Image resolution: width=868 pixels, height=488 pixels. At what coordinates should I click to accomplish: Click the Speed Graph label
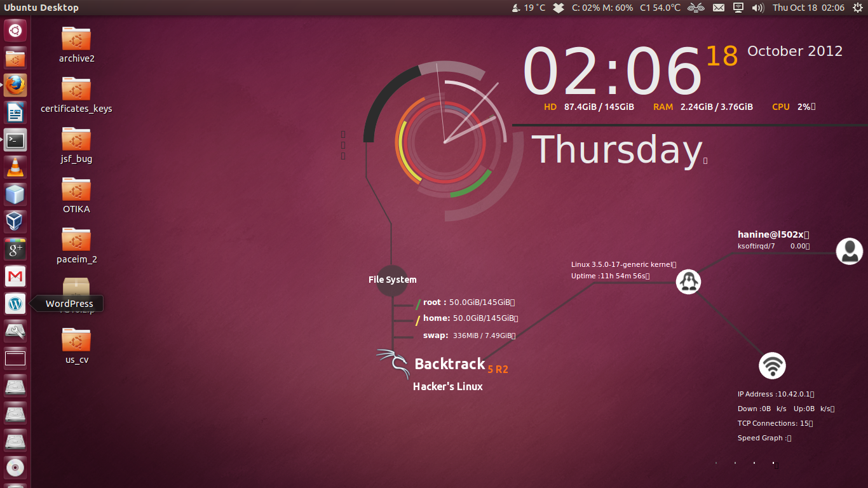tap(761, 438)
